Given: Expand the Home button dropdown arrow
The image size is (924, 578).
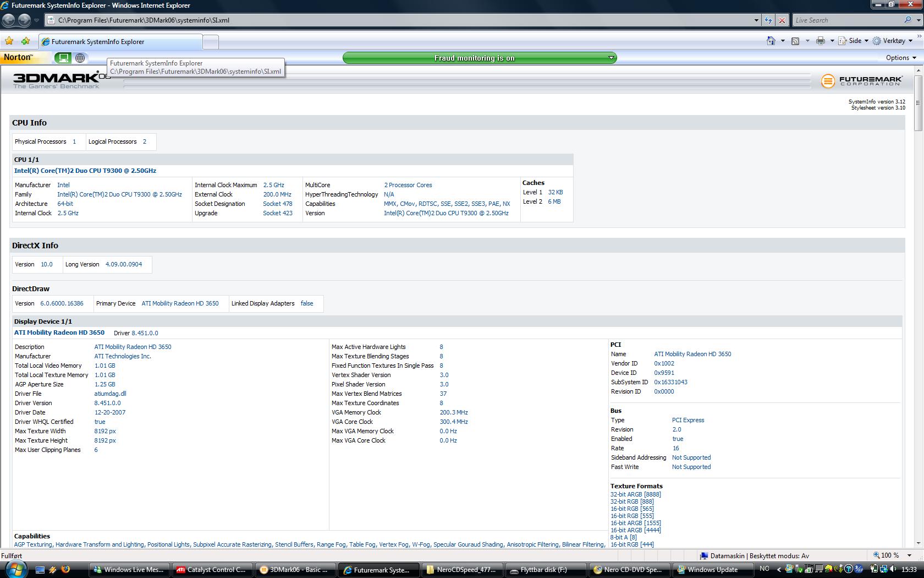Looking at the screenshot, I should point(783,41).
